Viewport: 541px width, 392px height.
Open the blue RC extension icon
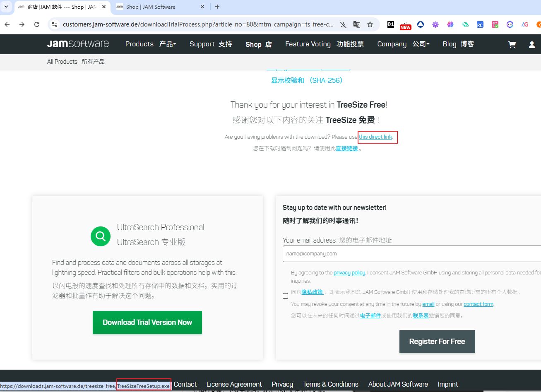point(480,24)
